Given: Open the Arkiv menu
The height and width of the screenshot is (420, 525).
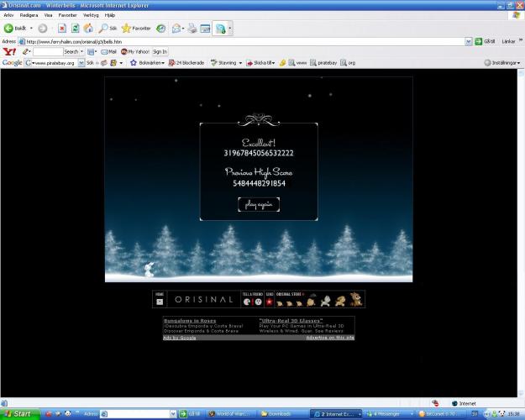Looking at the screenshot, I should click(x=10, y=15).
